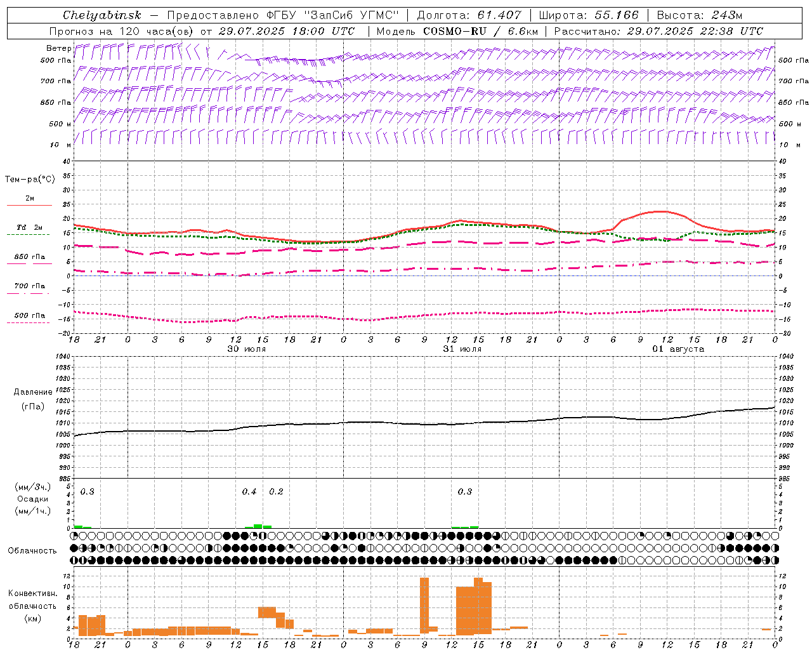The width and height of the screenshot is (812, 650).
Task: Click 'Рассчитано: 29.07.2025 22:38 UTC' timestamp
Action: [x=658, y=31]
